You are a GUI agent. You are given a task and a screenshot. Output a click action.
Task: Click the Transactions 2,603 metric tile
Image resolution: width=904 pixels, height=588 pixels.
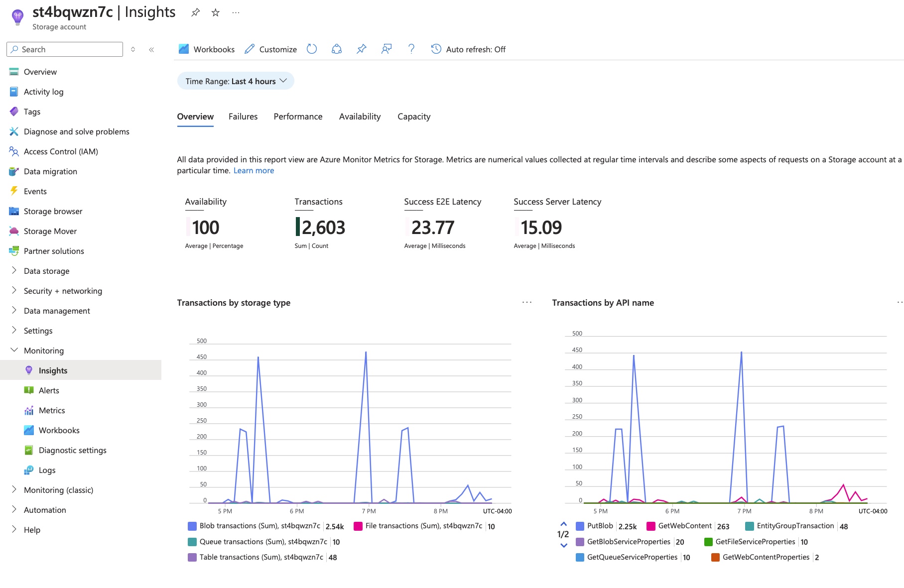click(320, 223)
